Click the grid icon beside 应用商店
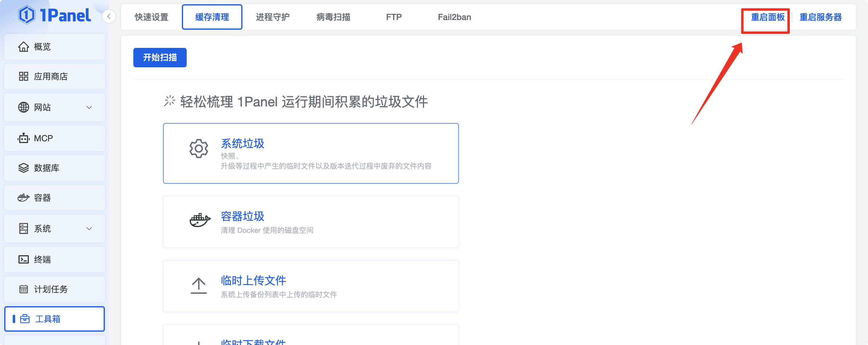Screen dimensions: 868x345 pyautogui.click(x=24, y=76)
